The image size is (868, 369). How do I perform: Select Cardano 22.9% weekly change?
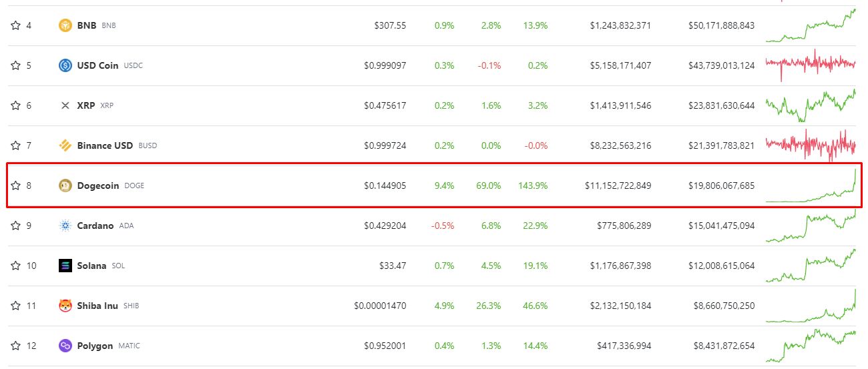(535, 226)
